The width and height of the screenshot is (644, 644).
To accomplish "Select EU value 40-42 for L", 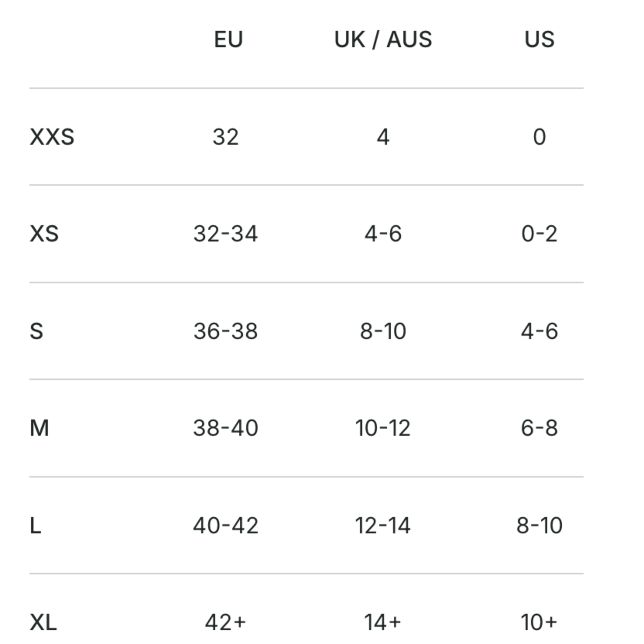I will coord(226,525).
